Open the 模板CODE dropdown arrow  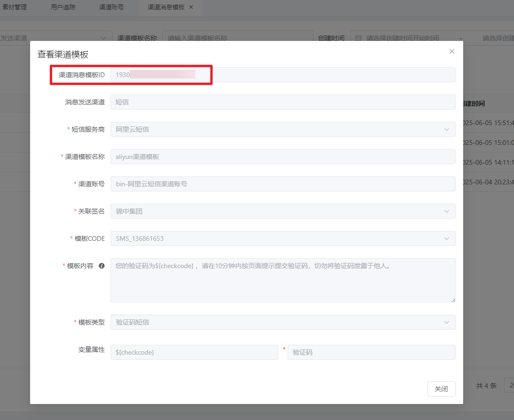pos(447,238)
